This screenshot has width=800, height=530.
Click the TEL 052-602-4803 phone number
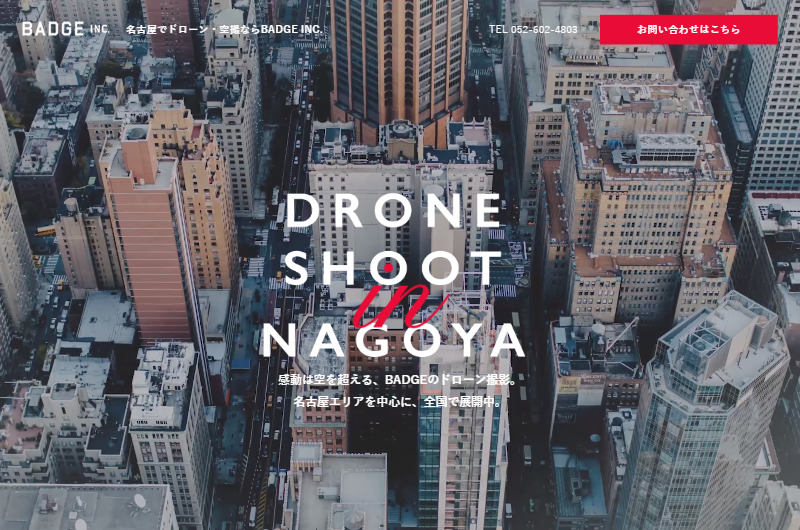pos(533,30)
